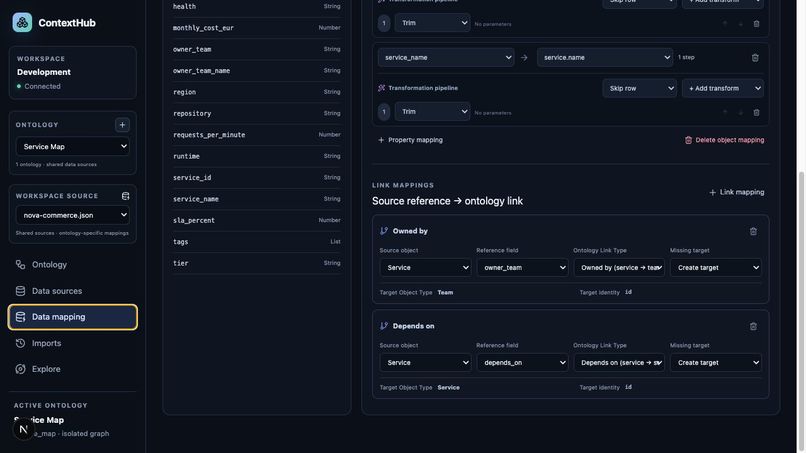This screenshot has width=806, height=453.
Task: Add a new Property mapping
Action: click(x=410, y=140)
